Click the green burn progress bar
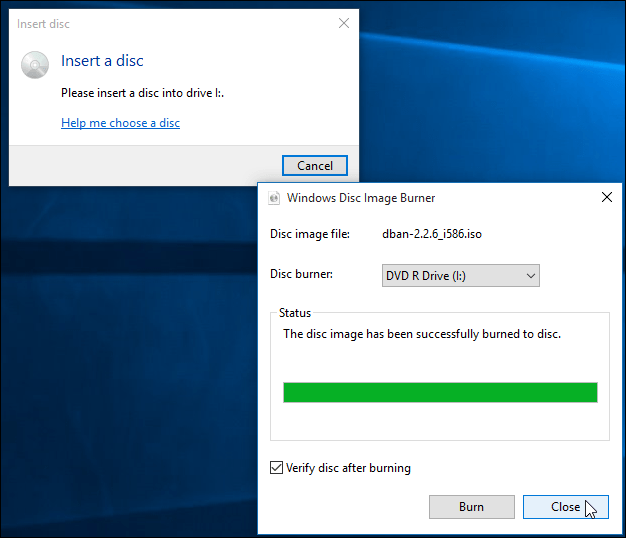 pos(440,392)
